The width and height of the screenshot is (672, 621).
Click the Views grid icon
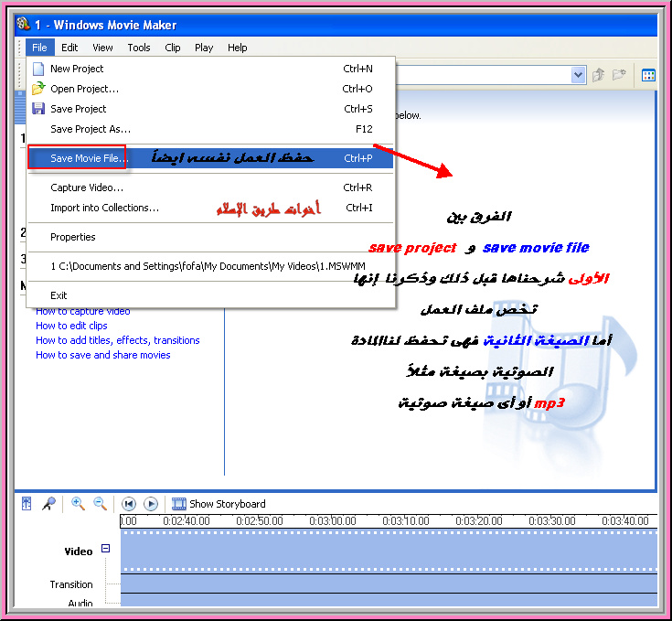pyautogui.click(x=648, y=75)
